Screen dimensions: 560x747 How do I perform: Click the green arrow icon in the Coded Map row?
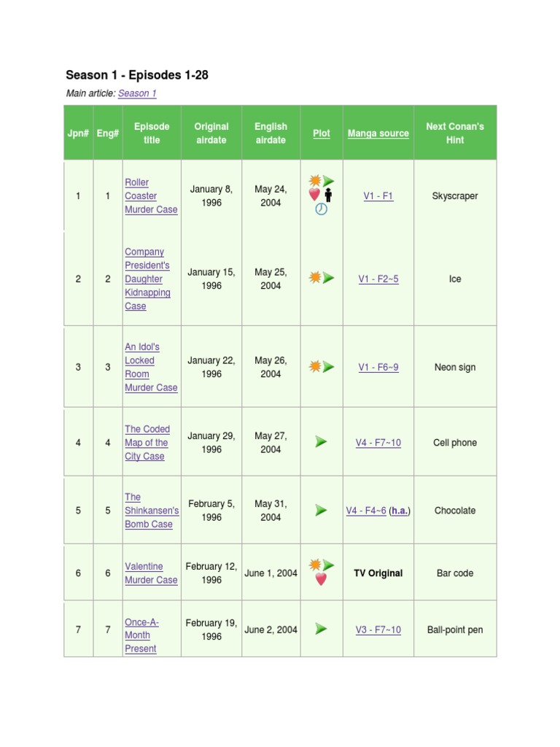click(x=321, y=441)
